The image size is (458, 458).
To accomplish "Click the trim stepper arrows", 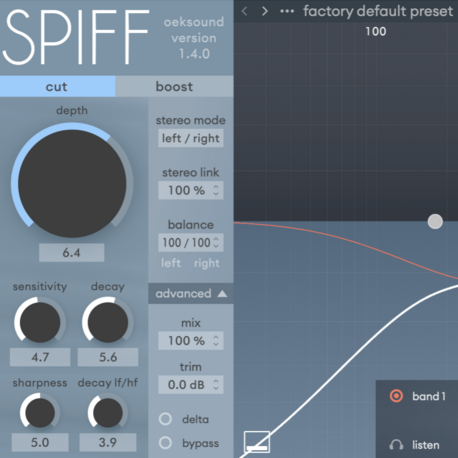I will coord(216,385).
